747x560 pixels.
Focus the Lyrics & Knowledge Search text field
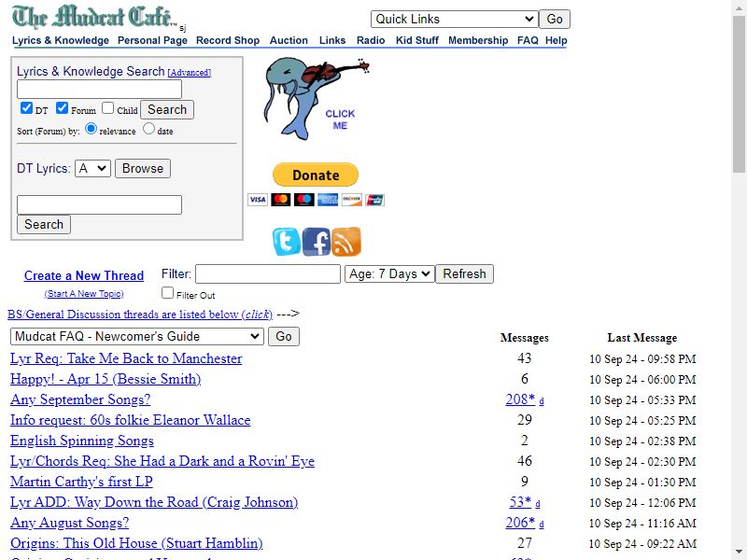(99, 89)
